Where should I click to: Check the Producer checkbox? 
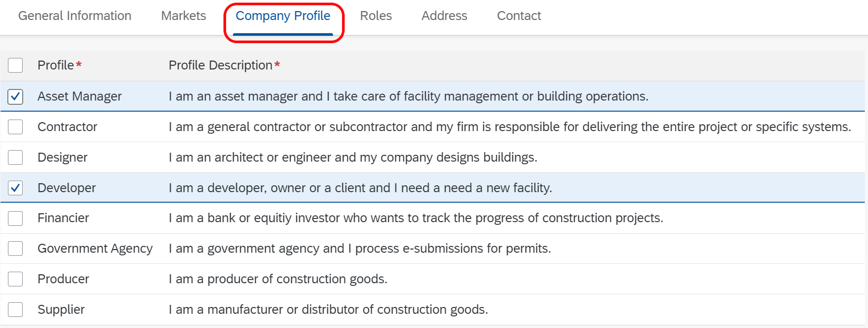15,279
